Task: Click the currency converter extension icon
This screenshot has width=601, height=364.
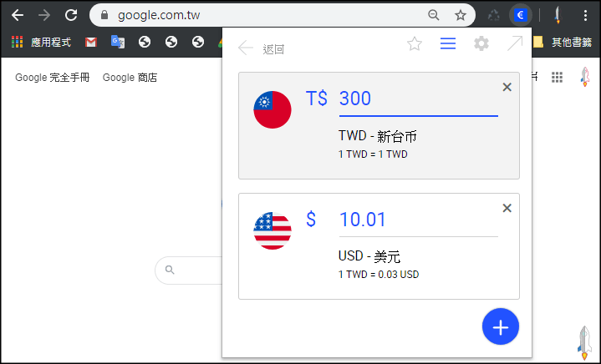Action: click(x=521, y=15)
